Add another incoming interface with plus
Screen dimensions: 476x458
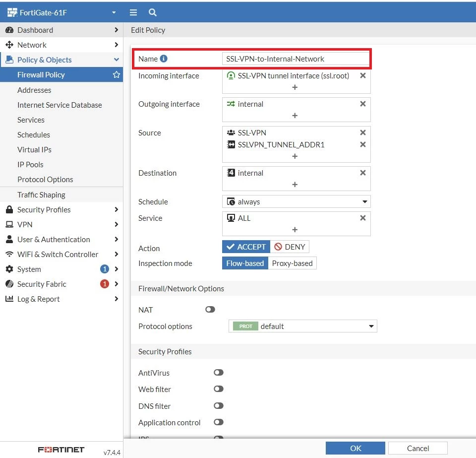[x=295, y=87]
